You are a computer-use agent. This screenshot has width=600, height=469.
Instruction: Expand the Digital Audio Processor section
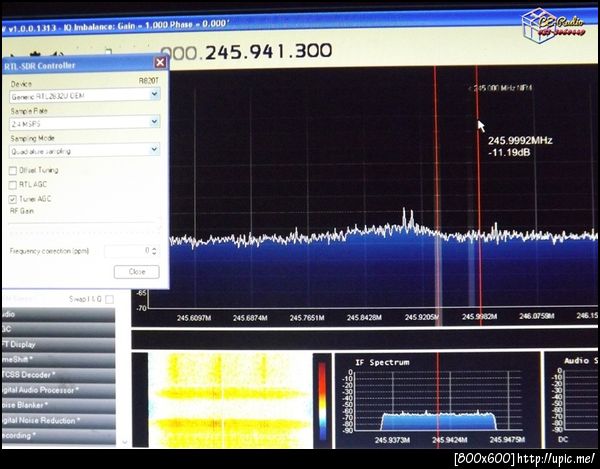58,391
